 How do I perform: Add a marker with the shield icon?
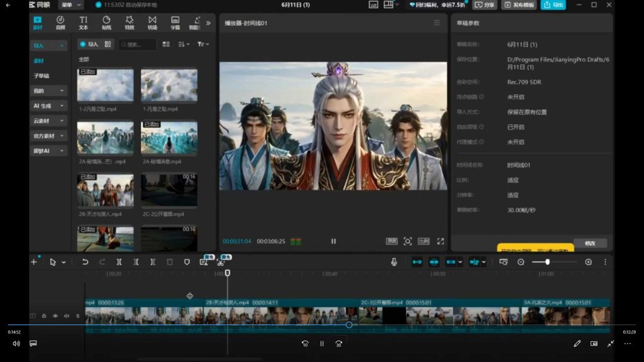[187, 262]
